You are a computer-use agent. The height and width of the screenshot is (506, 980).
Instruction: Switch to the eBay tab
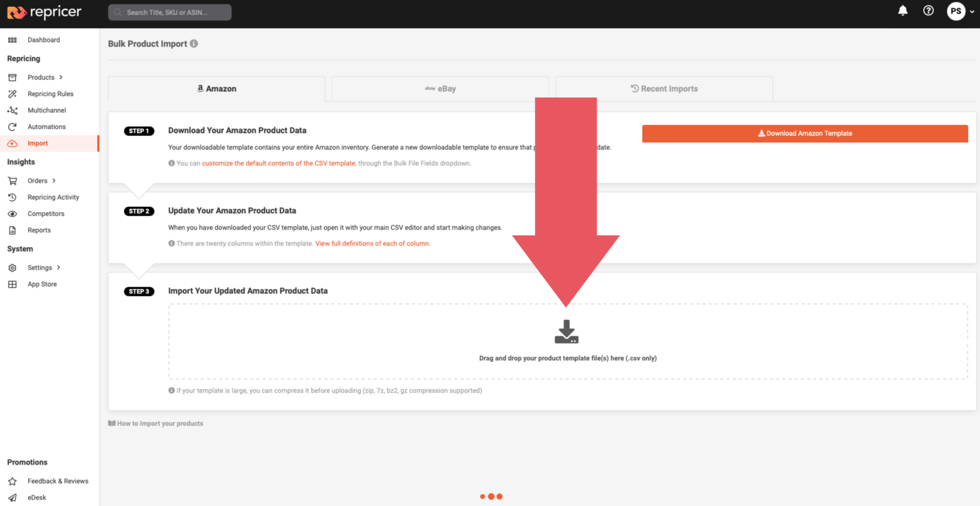pyautogui.click(x=440, y=89)
